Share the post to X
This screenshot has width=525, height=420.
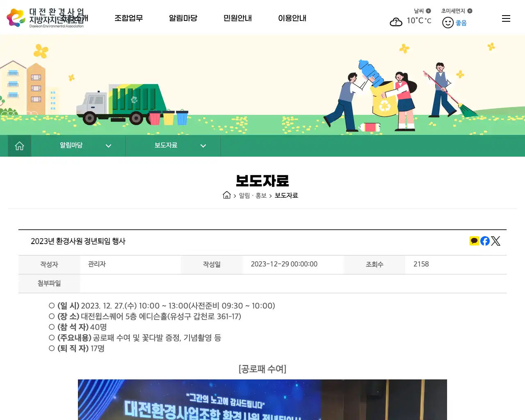(495, 241)
